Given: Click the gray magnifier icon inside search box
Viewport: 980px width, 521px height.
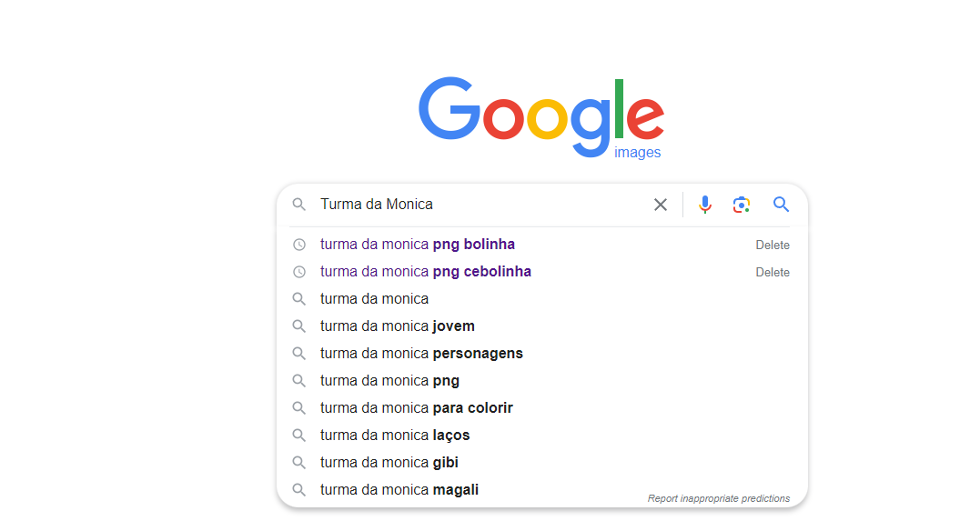Looking at the screenshot, I should (299, 205).
